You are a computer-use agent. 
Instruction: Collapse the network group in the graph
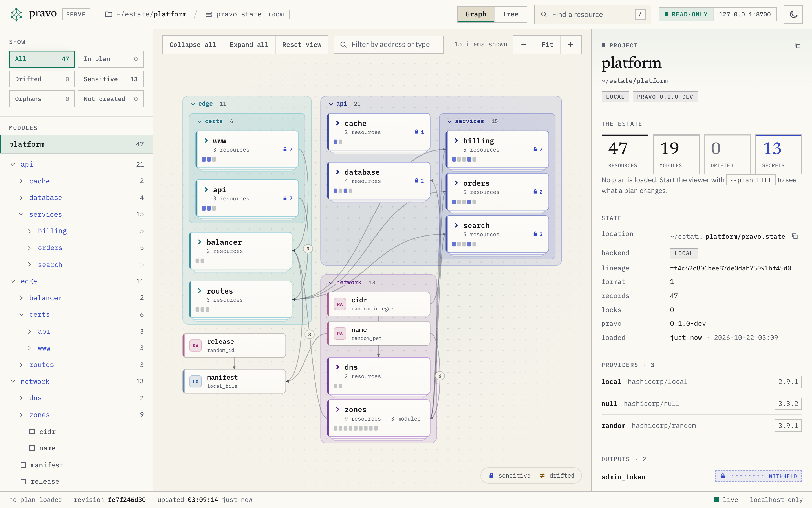point(330,283)
